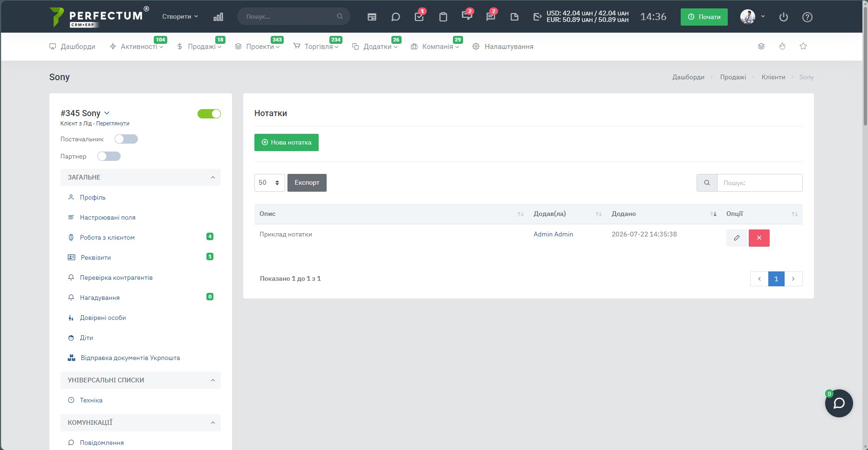The height and width of the screenshot is (450, 868).
Task: Open the #345 Sony client dropdown chevron
Action: pos(107,113)
